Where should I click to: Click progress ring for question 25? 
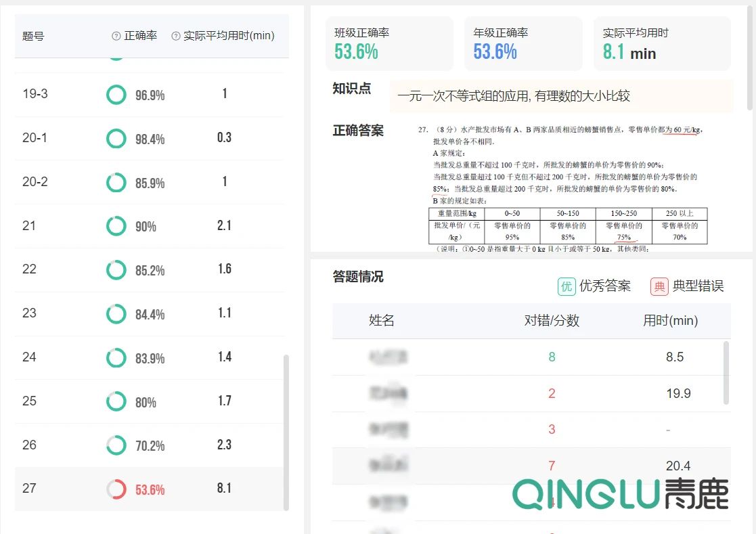(x=116, y=401)
